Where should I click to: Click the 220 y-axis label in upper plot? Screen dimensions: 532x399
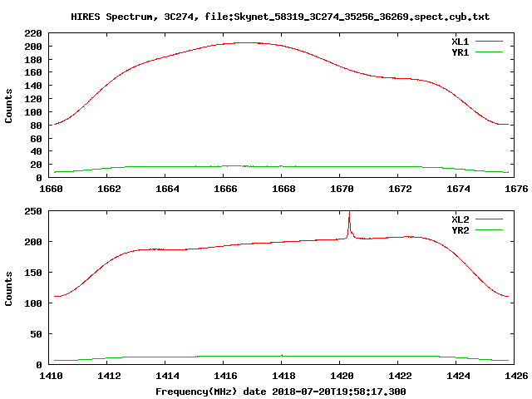tap(33, 33)
